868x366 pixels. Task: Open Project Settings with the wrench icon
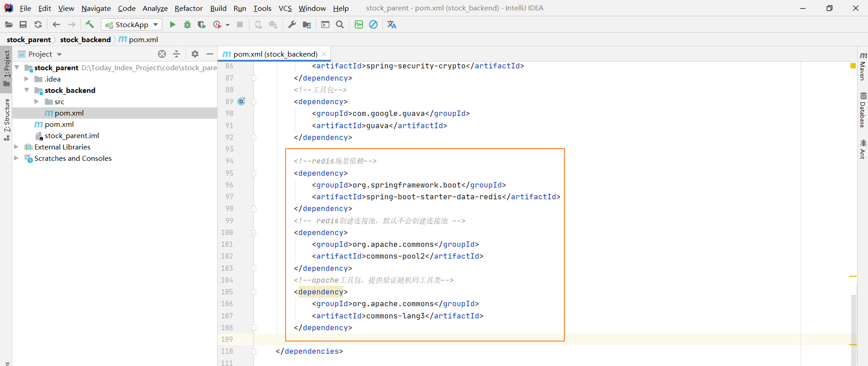[292, 24]
